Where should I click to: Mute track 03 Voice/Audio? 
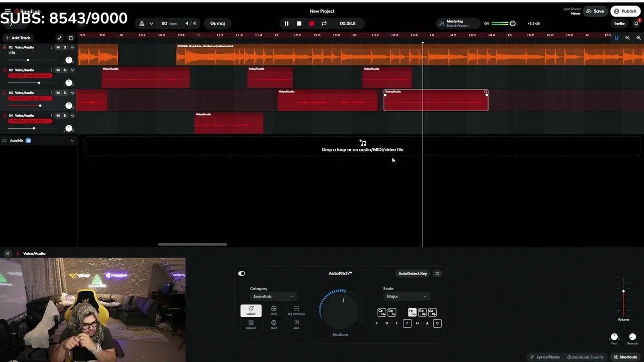coord(58,93)
